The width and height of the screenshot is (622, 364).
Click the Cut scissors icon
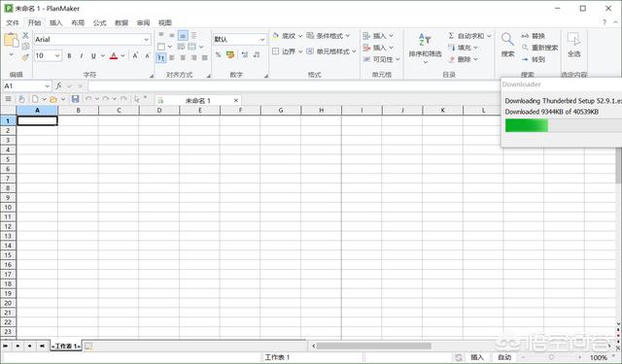(x=25, y=35)
